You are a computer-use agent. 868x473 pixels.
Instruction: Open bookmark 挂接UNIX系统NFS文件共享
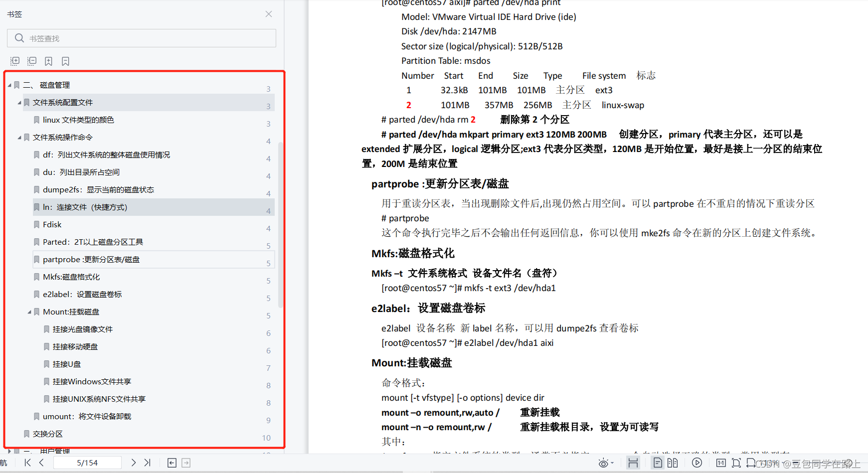point(99,399)
